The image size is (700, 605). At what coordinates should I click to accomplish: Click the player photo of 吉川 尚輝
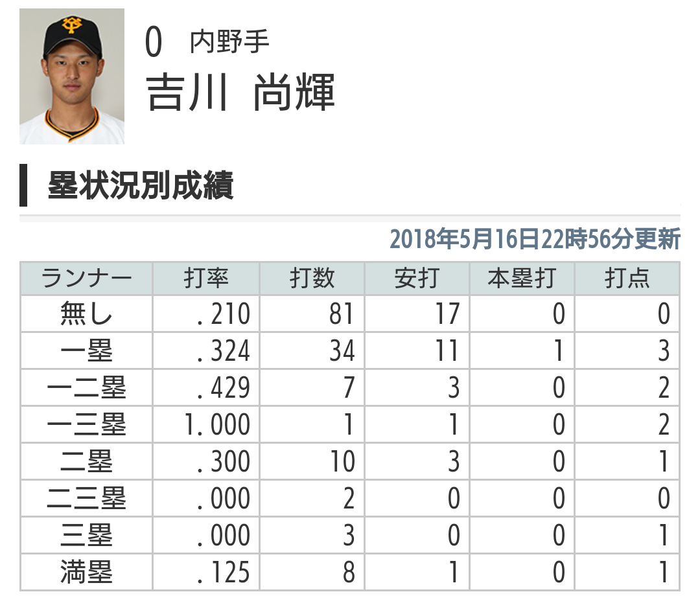click(71, 76)
